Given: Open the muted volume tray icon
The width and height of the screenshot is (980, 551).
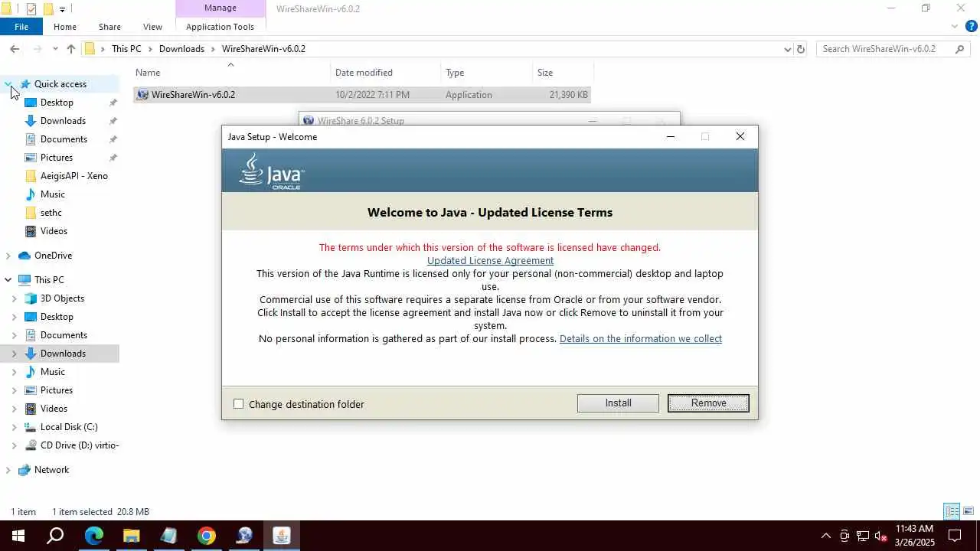Looking at the screenshot, I should 880,536.
